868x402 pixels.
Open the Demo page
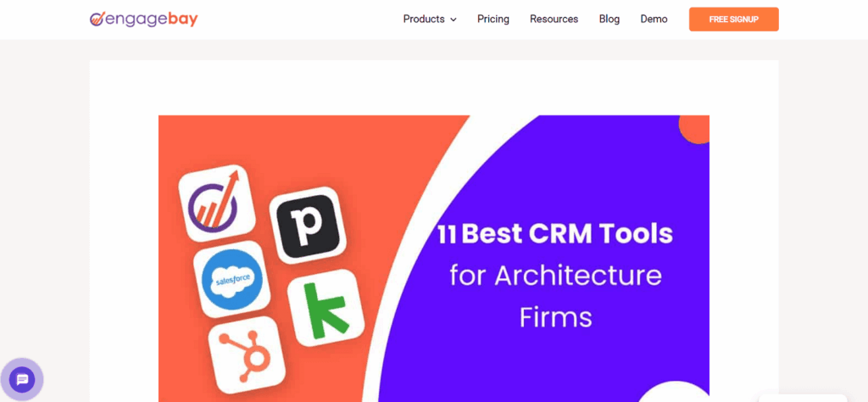pyautogui.click(x=654, y=20)
